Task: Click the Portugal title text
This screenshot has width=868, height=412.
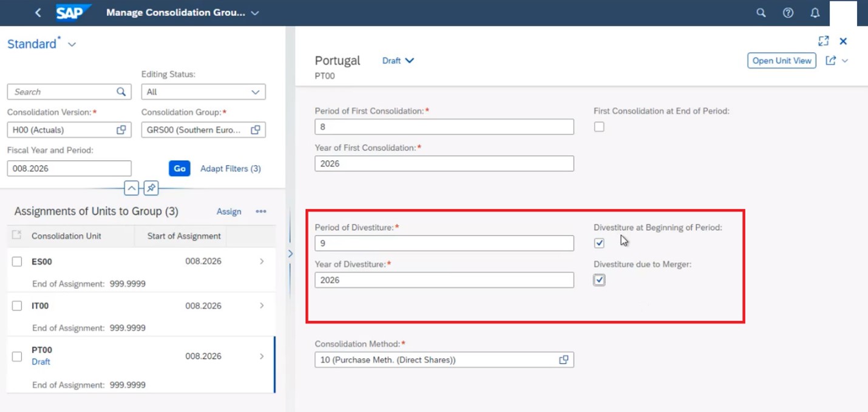Action: tap(337, 61)
